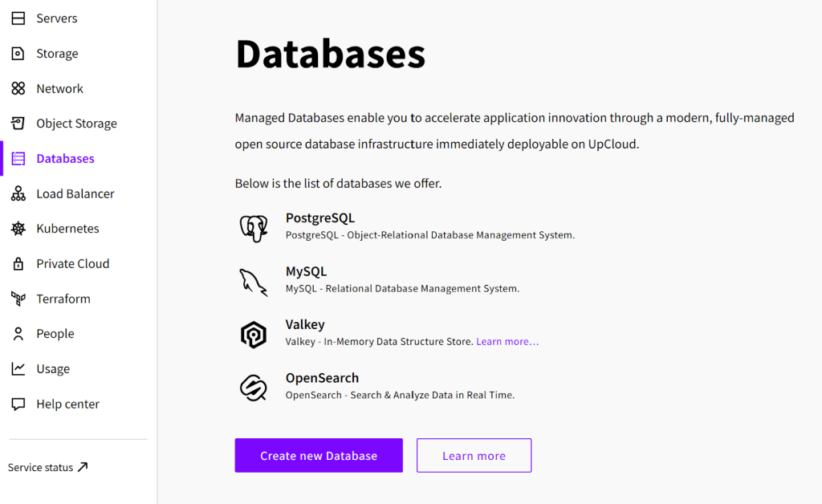The height and width of the screenshot is (504, 822).
Task: Open Help center
Action: click(x=67, y=404)
